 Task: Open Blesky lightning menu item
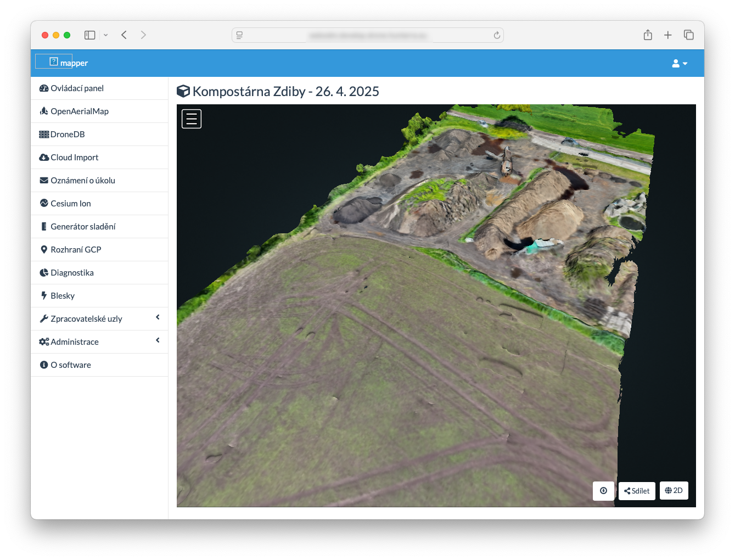[x=62, y=296]
